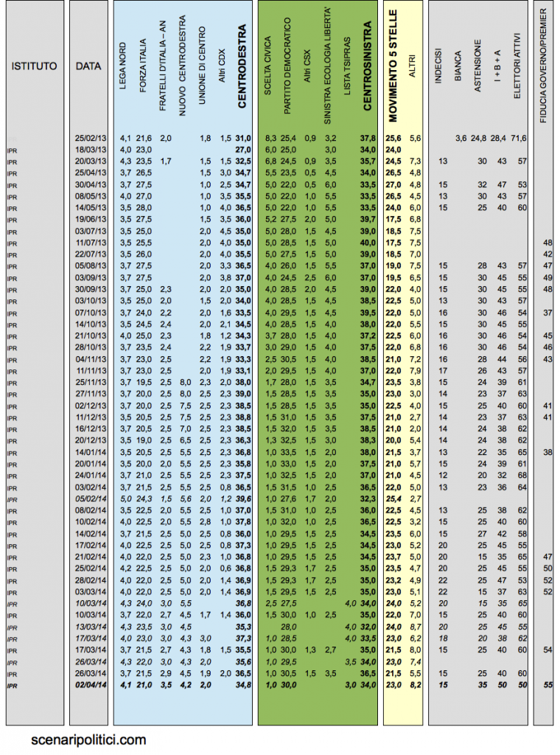Click the bold date 02/04/14 in last row
This screenshot has height=755, width=560.
91,685
